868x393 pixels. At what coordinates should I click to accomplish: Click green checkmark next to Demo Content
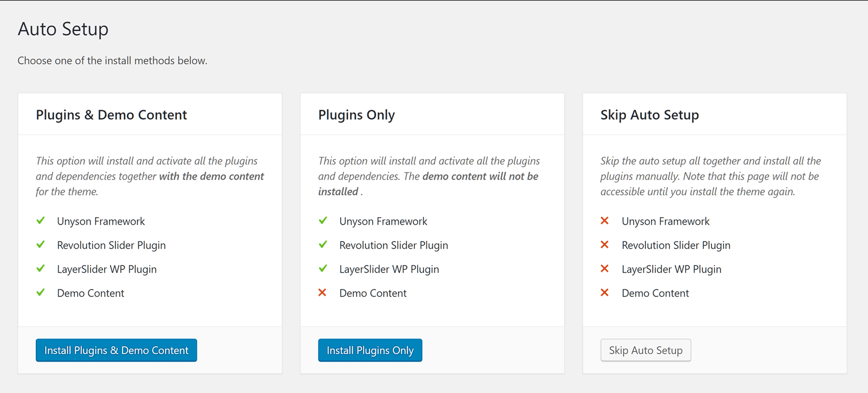point(41,293)
